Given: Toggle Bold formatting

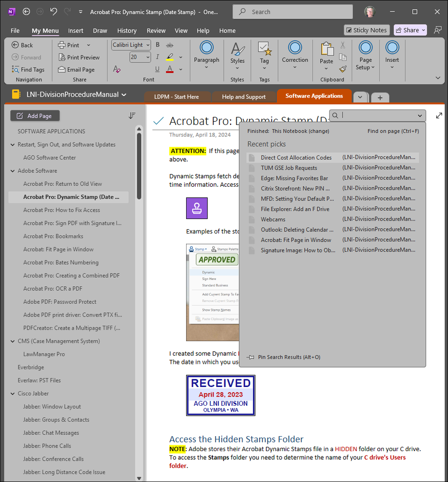Looking at the screenshot, I should coord(158,45).
